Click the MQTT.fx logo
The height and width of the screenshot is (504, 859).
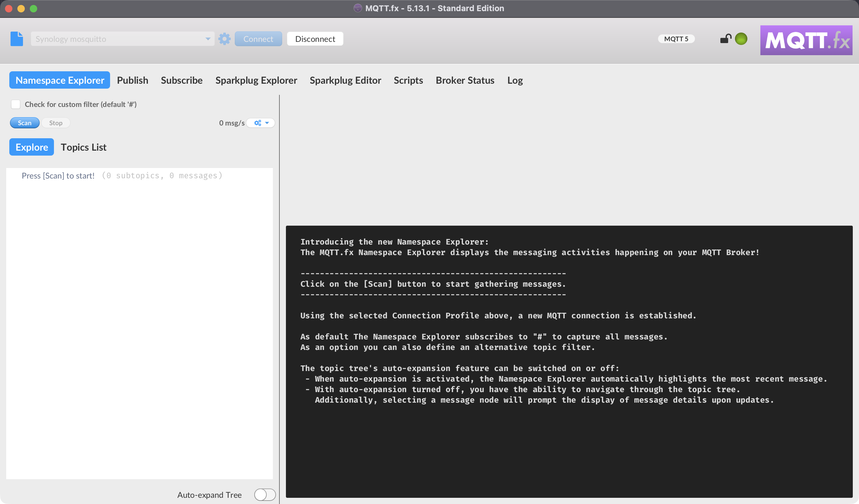click(x=806, y=40)
